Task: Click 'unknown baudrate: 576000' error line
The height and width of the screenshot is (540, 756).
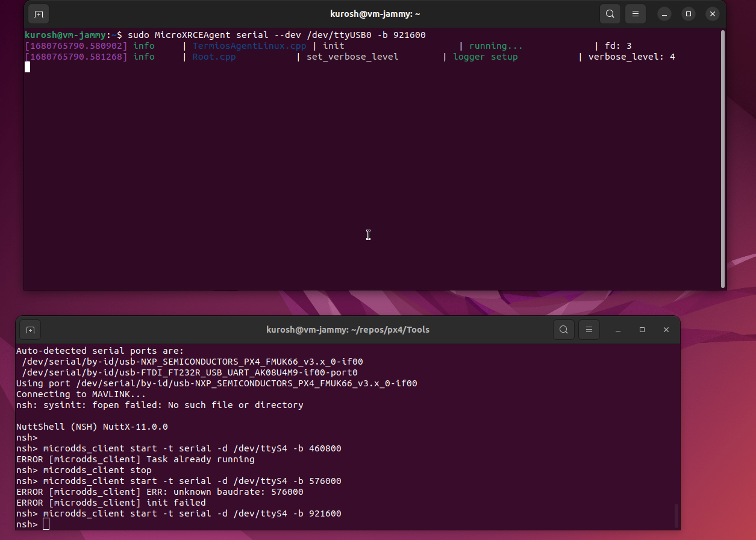Action: click(x=160, y=492)
